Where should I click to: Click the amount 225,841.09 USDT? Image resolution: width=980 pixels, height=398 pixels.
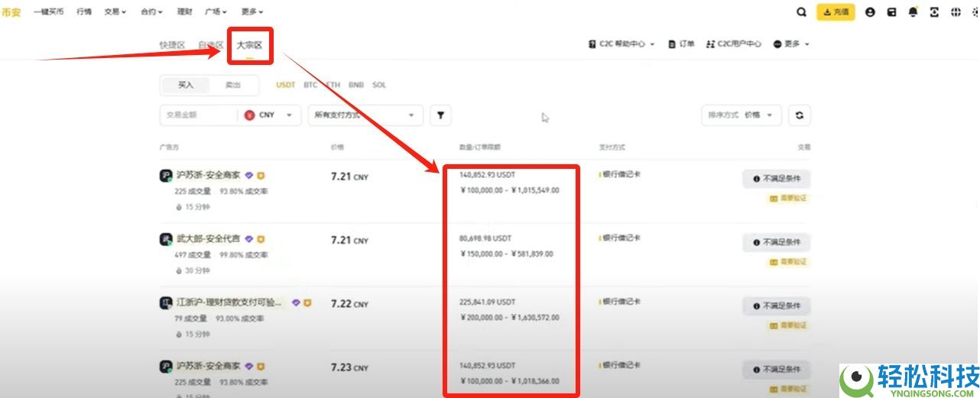click(x=487, y=302)
